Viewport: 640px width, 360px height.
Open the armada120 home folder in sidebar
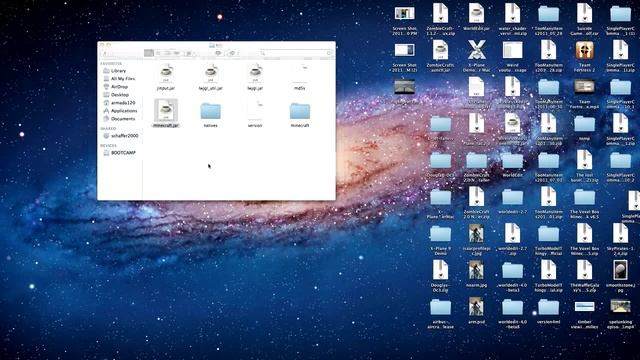point(119,103)
